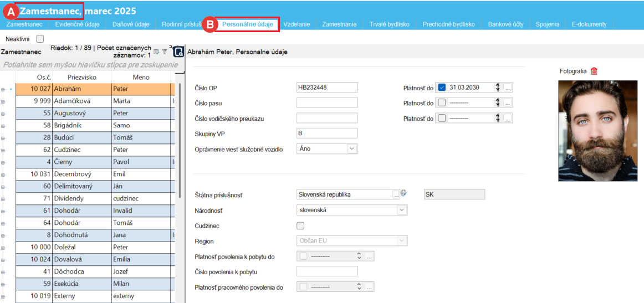Image resolution: width=644 pixels, height=303 pixels.
Task: Uncheck the Číslo OP validity date checkbox
Action: 442,88
